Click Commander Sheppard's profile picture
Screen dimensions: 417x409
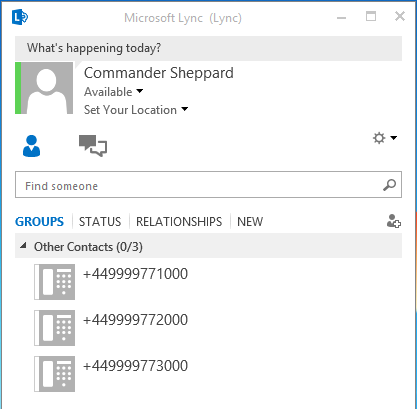44,88
